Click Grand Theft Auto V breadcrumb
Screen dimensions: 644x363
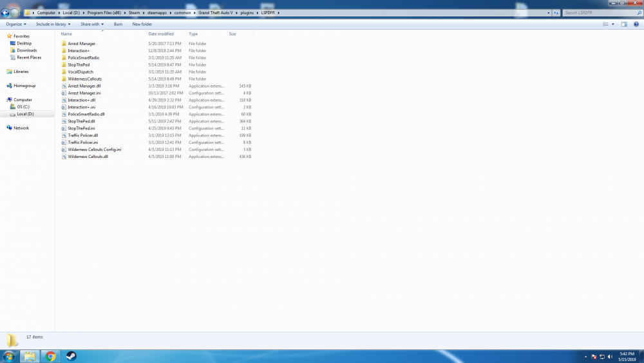click(x=215, y=13)
